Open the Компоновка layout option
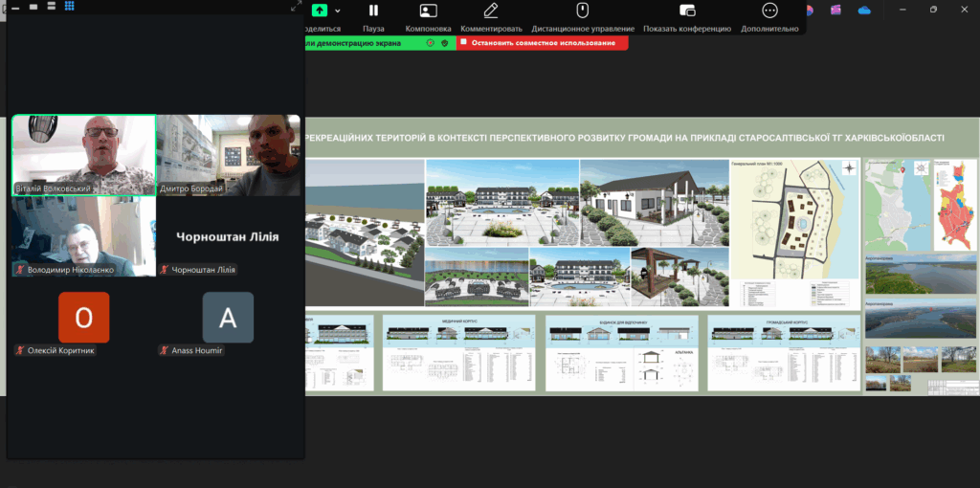This screenshot has width=980, height=488. [x=428, y=11]
